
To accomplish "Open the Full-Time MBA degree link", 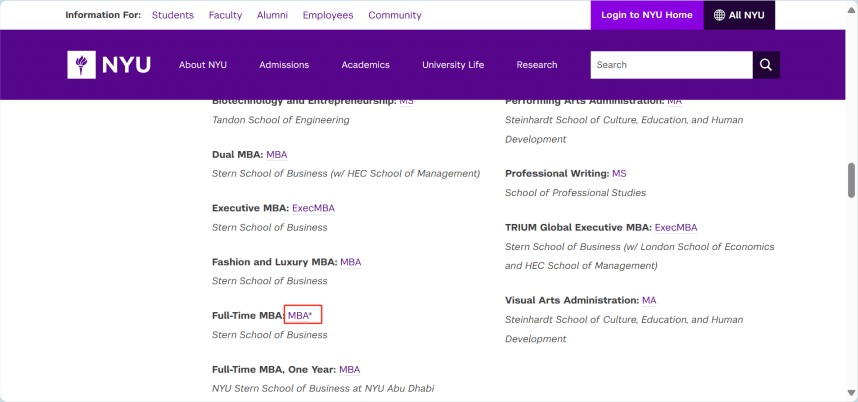I will click(300, 316).
